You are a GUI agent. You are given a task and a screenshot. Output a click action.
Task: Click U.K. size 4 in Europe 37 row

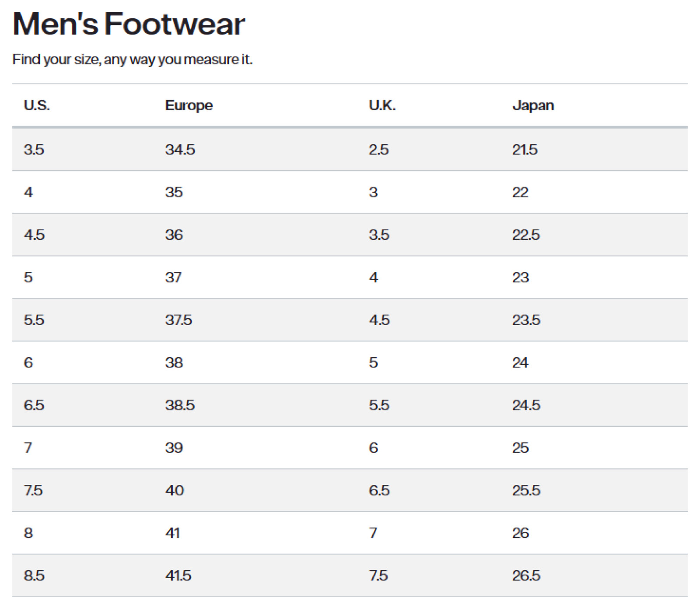click(373, 277)
